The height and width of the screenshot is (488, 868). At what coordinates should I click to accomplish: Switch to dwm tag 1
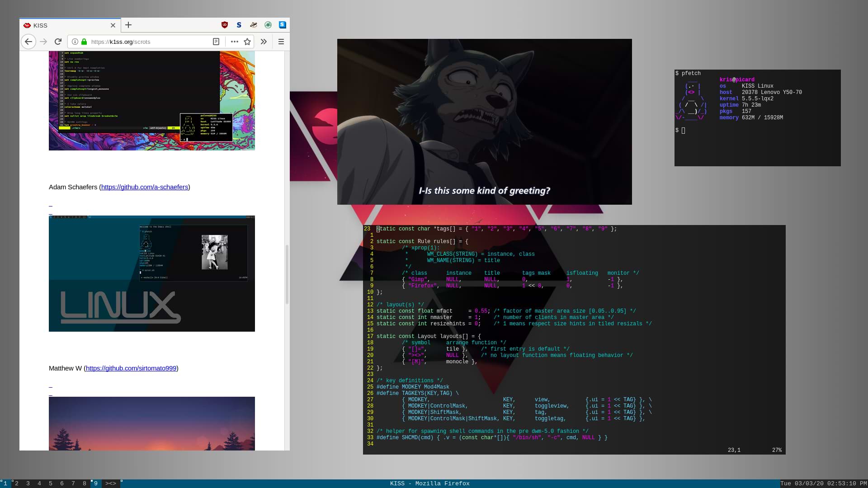click(x=5, y=483)
